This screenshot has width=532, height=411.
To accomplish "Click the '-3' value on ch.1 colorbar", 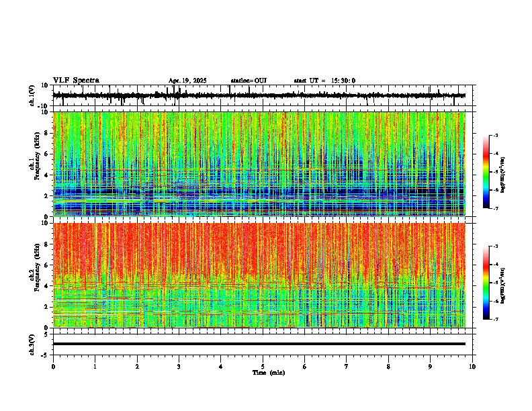I will click(x=495, y=135).
